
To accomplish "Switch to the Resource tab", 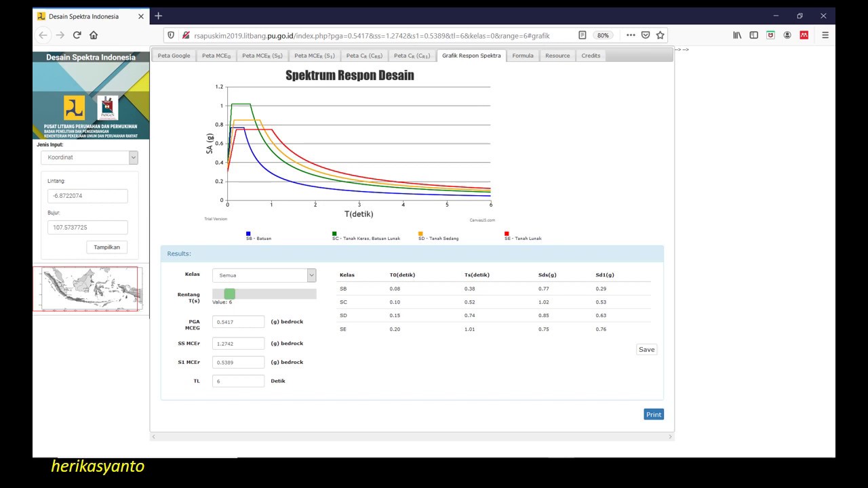I will point(557,56).
